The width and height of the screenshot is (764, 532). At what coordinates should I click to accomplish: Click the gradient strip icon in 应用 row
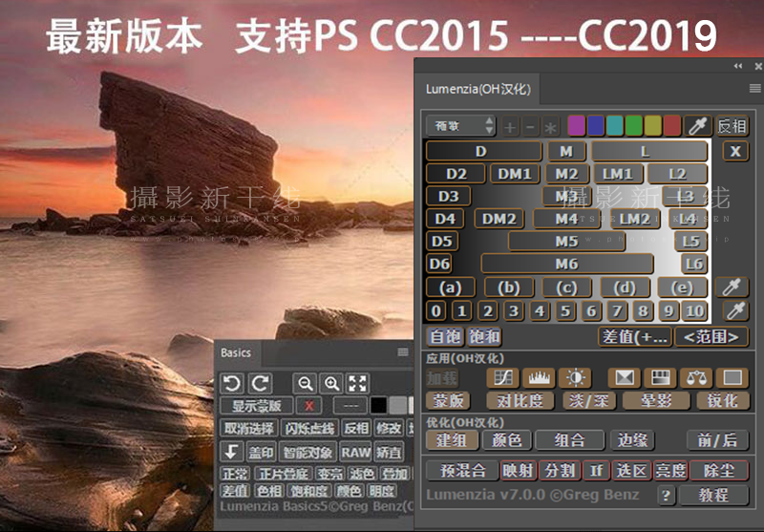point(660,377)
